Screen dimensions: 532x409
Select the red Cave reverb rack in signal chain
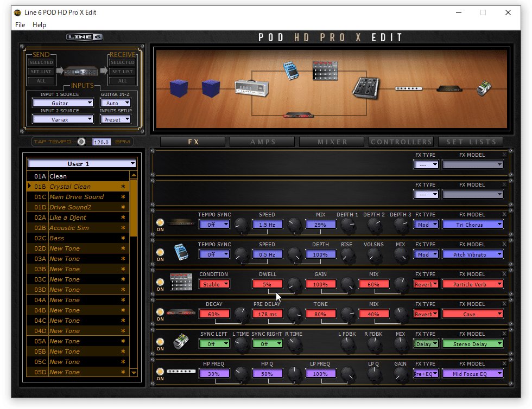(x=298, y=116)
